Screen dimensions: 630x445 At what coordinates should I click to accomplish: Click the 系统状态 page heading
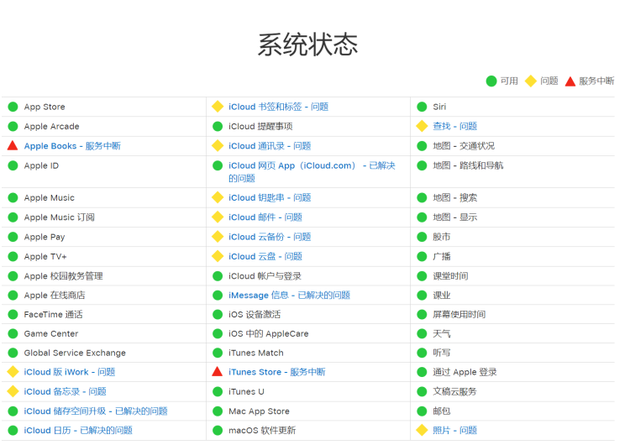(308, 44)
